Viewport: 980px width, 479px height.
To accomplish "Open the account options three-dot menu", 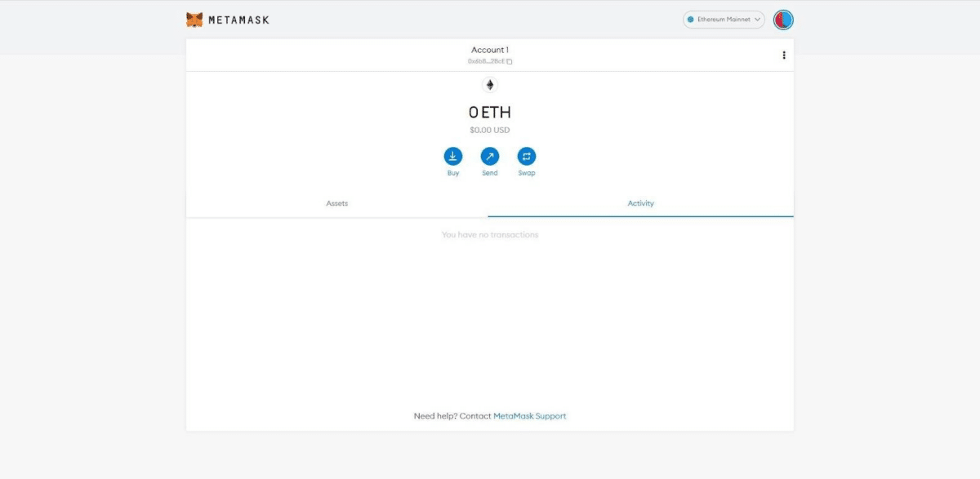I will coord(784,55).
